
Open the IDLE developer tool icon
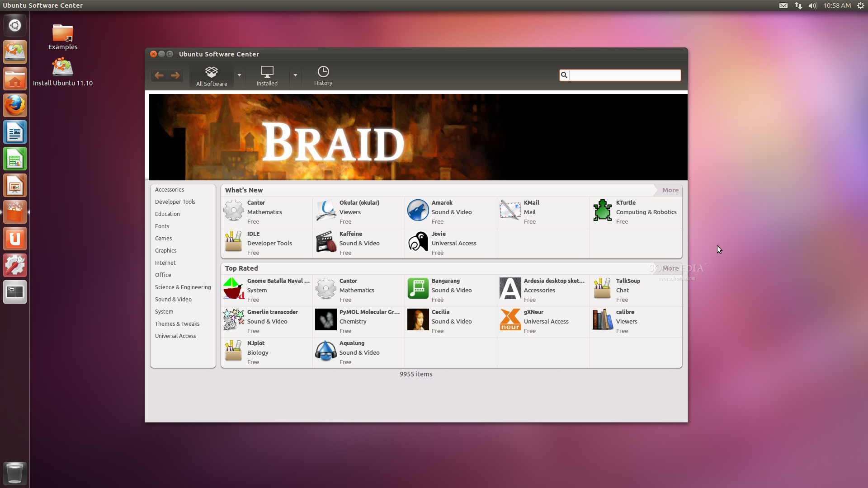click(234, 242)
